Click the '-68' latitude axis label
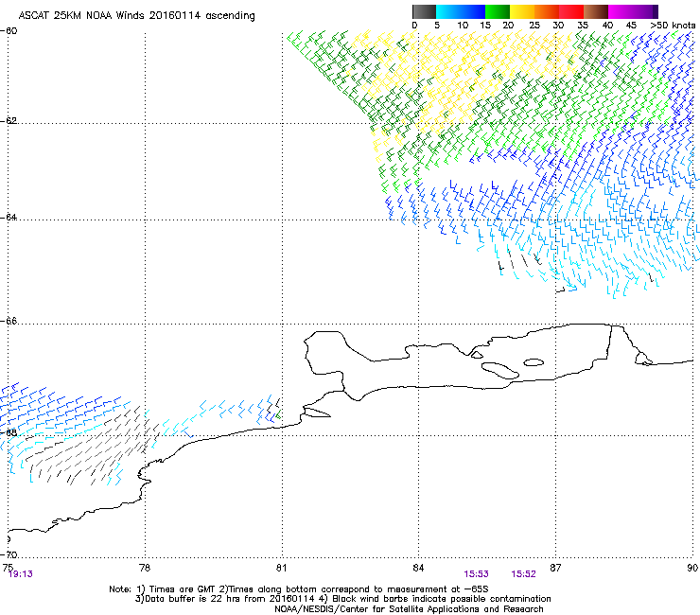Screen dimensions: 700x615 tap(9, 433)
